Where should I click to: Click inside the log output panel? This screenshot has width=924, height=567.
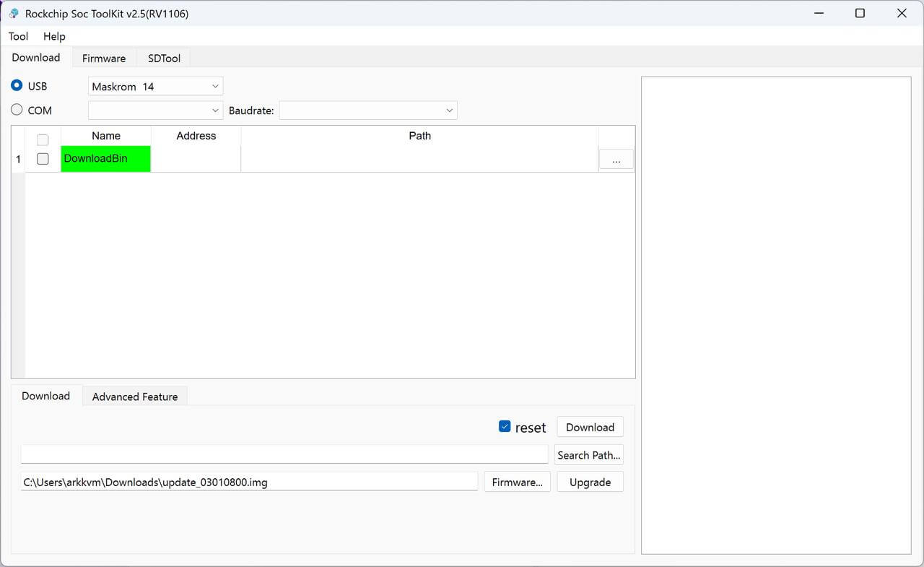pyautogui.click(x=776, y=315)
